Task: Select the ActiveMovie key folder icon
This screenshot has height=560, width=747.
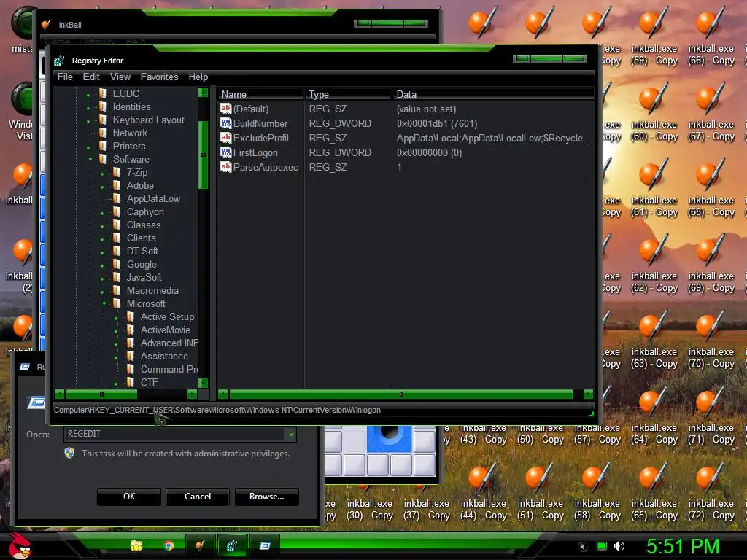Action: 130,330
